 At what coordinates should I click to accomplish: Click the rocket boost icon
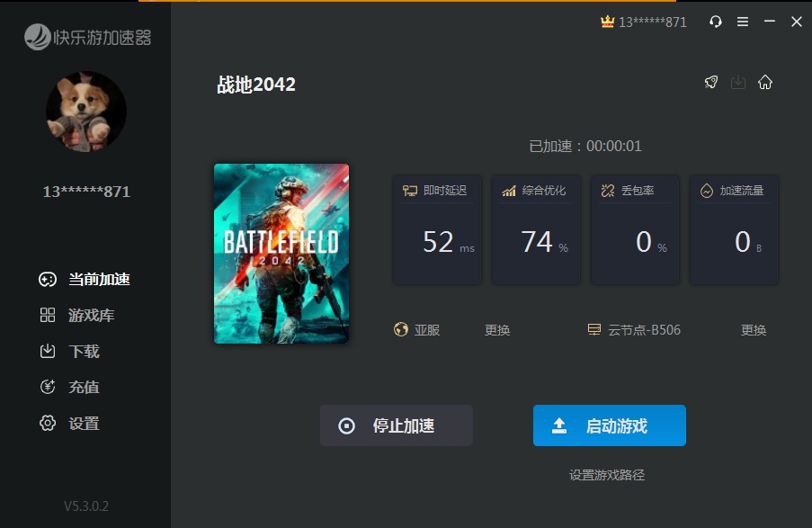point(711,83)
